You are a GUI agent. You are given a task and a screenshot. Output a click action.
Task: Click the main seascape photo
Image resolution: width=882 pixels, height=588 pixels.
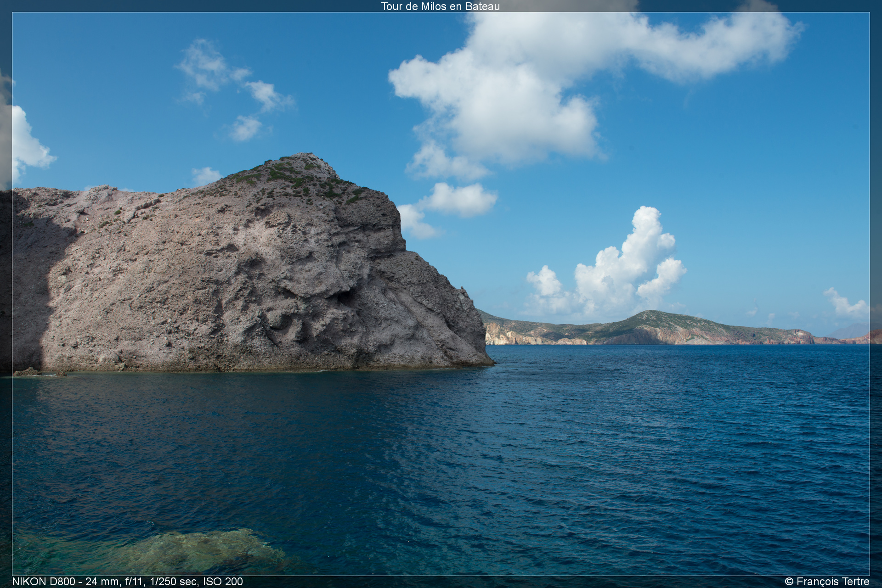[x=441, y=294]
